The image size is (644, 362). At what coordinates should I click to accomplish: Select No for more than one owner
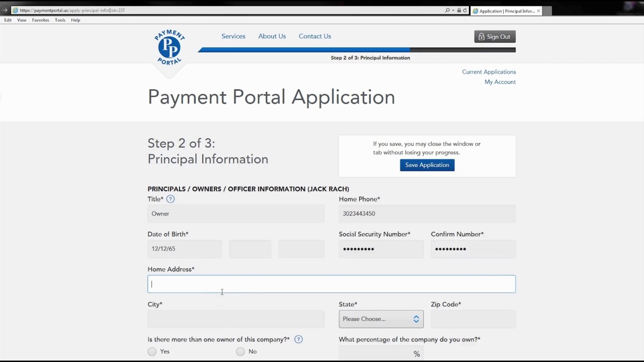[x=240, y=351]
